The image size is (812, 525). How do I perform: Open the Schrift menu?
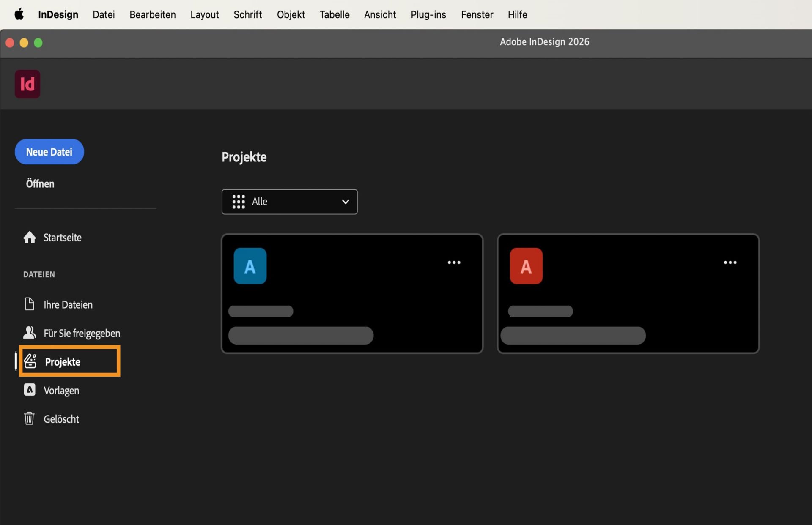pos(248,14)
